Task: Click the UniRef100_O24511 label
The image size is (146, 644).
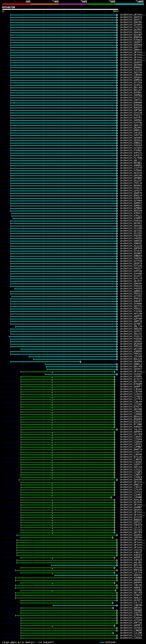Action: tap(131, 85)
